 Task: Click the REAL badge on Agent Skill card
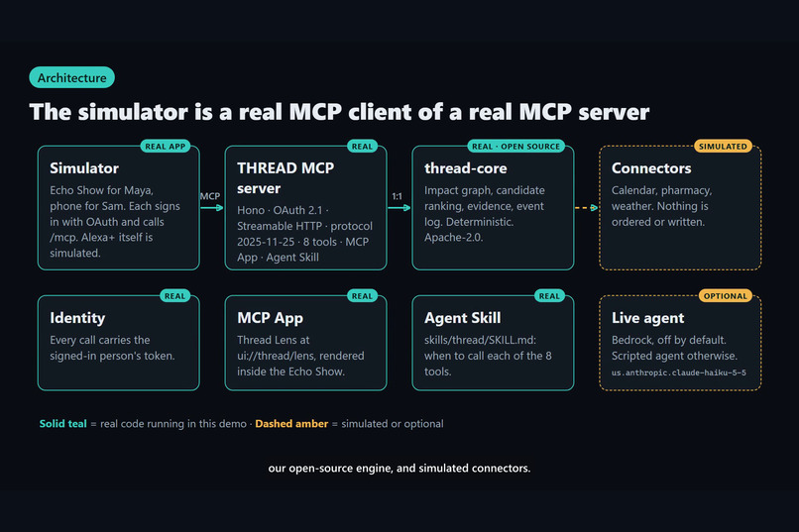click(x=549, y=296)
